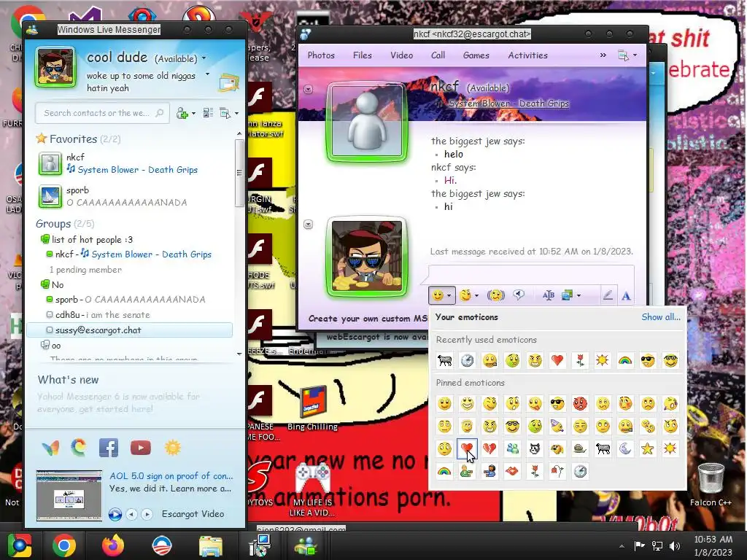Choose the green-shirt left hug emoticon

pos(467,472)
